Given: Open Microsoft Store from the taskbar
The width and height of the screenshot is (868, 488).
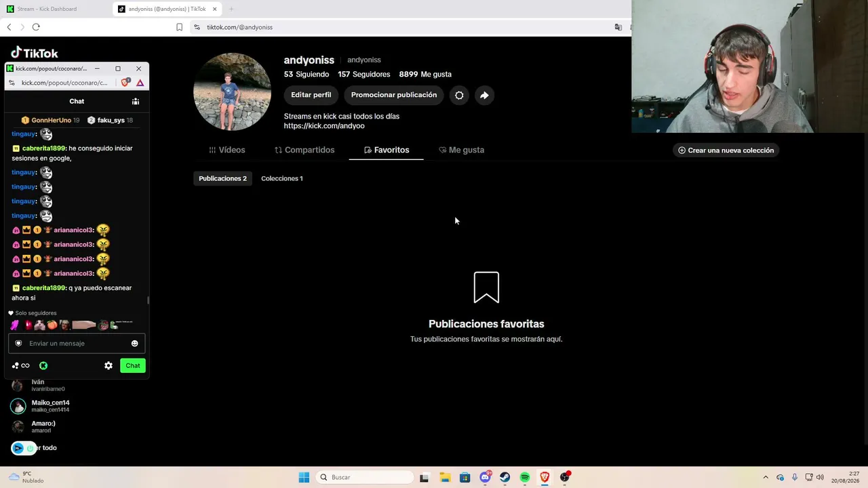Looking at the screenshot, I should coord(465,477).
